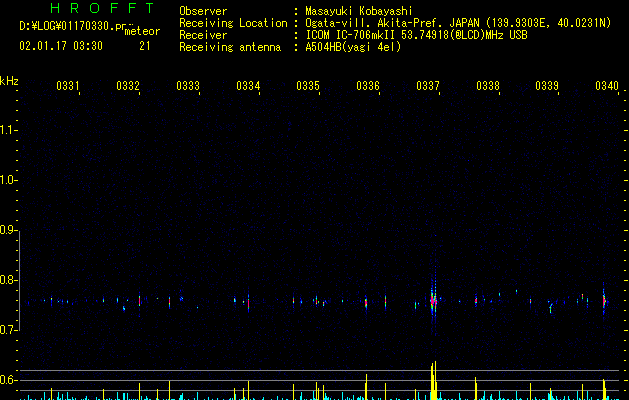Screen dimensions: 629x400
Task: Click the 0335 time marker
Action: tap(308, 86)
